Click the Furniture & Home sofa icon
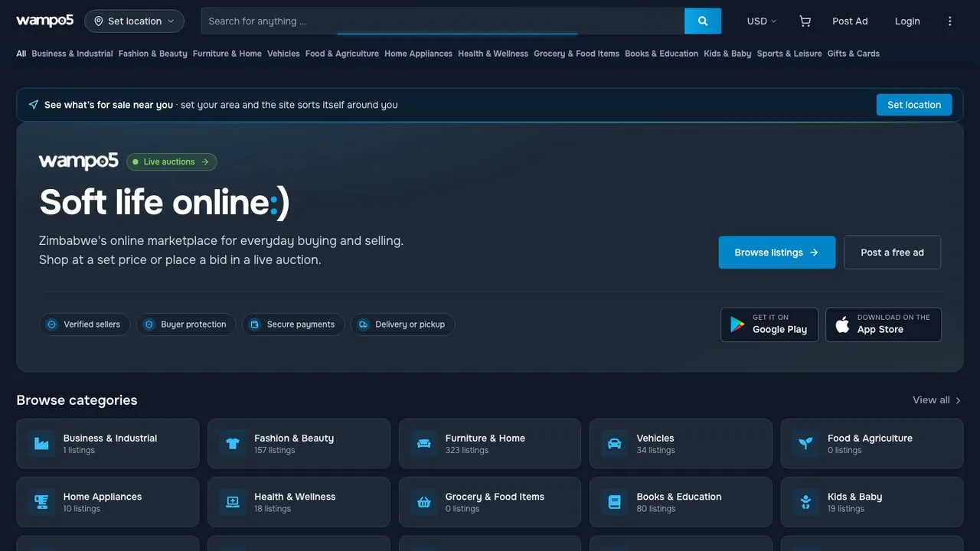 [423, 444]
